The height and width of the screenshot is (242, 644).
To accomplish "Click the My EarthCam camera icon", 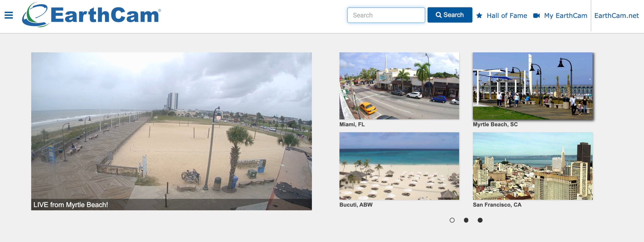I will coord(536,16).
